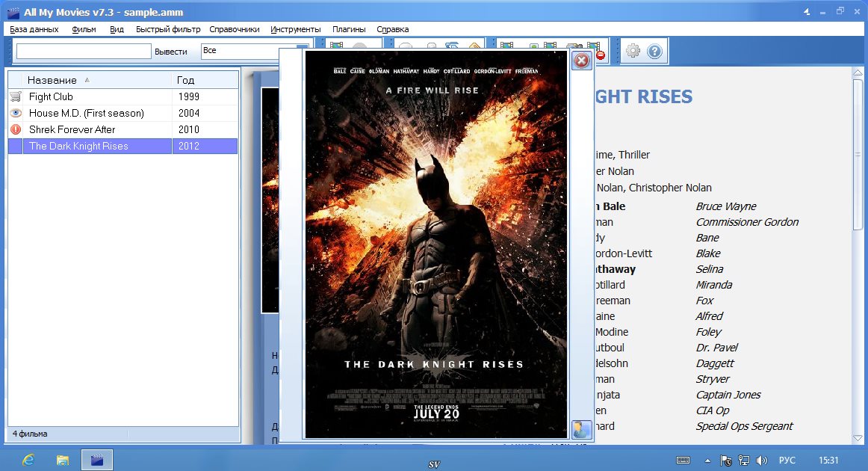Image resolution: width=868 pixels, height=471 pixels.
Task: Click the Dr. Pavel role text
Action: click(717, 348)
